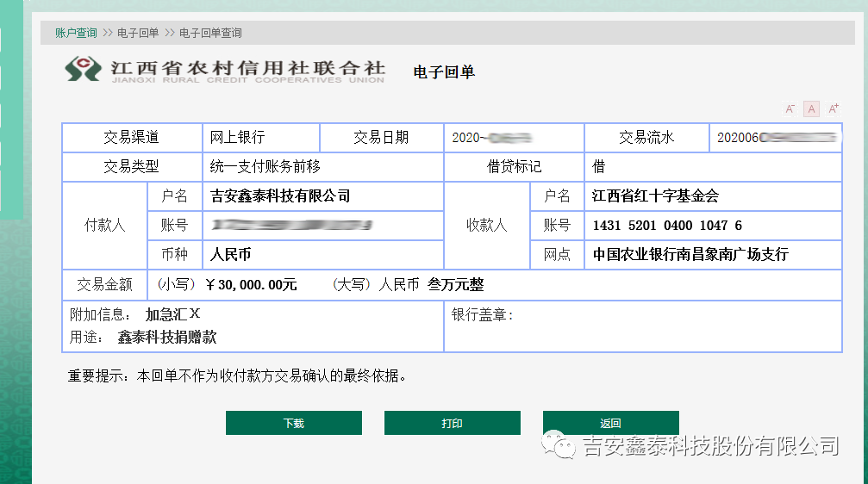This screenshot has height=484, width=868.
Task: Click the 网上银行 channel value cell
Action: [x=238, y=138]
